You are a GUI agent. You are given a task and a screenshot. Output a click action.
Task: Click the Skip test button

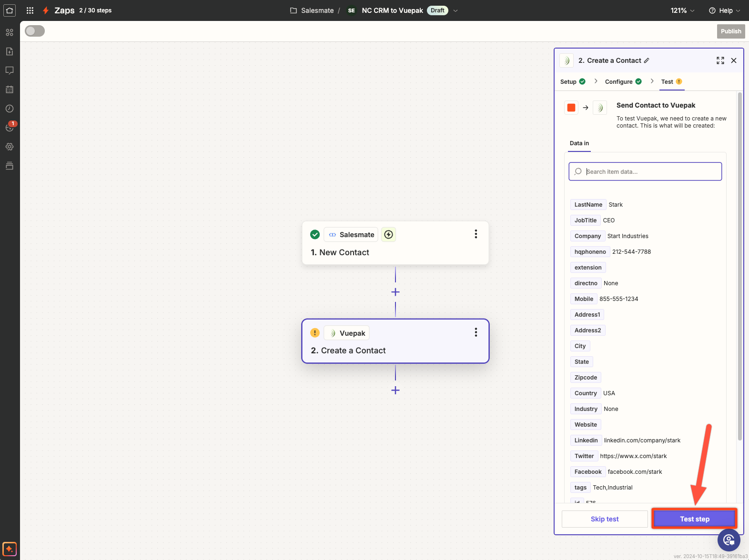click(604, 519)
